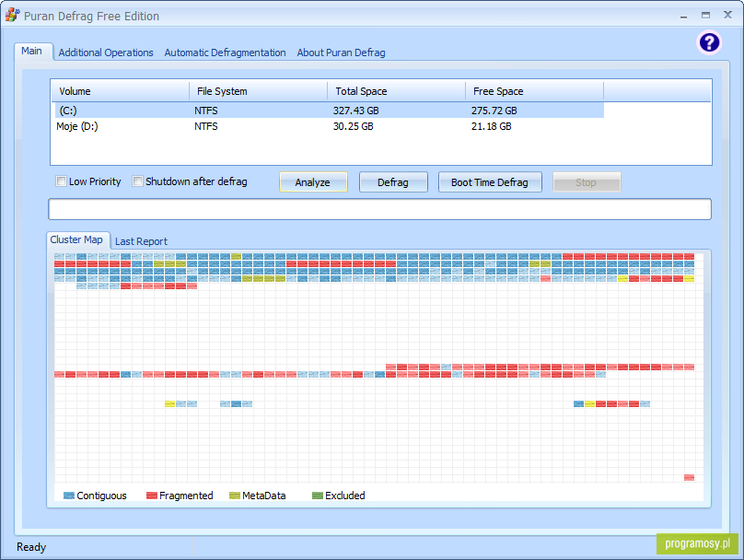Click the Puran Defrag app icon in title bar
This screenshot has height=560, width=744.
[x=12, y=15]
